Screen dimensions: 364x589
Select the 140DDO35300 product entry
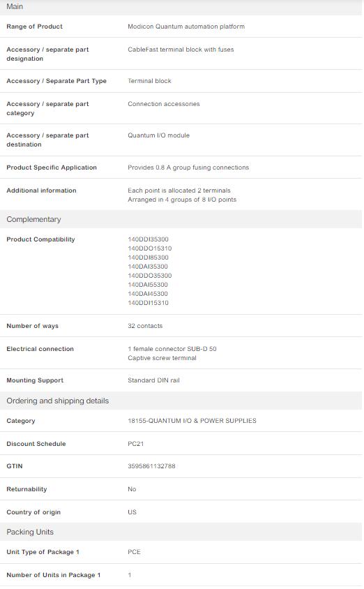(149, 276)
